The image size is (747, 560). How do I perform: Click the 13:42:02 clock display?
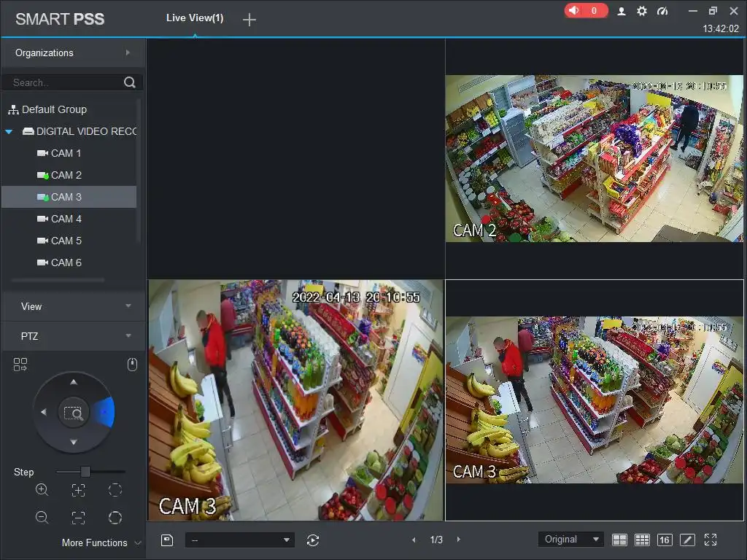(x=721, y=28)
